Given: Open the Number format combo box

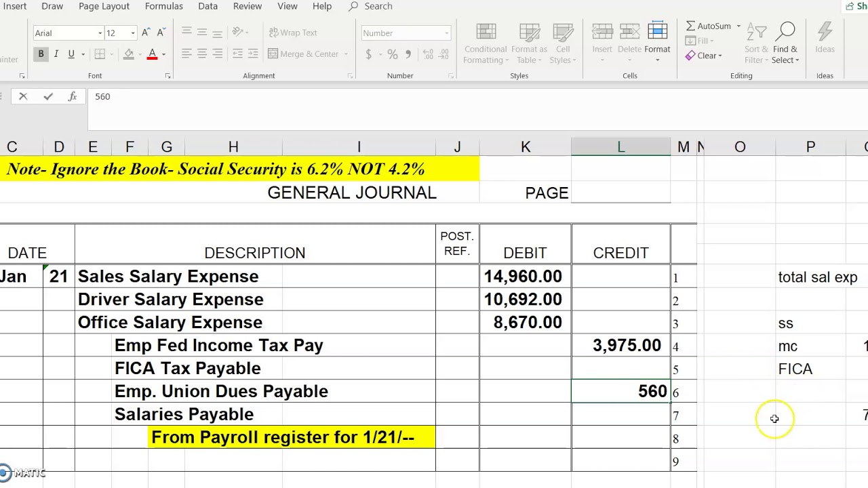Looking at the screenshot, I should tap(406, 33).
